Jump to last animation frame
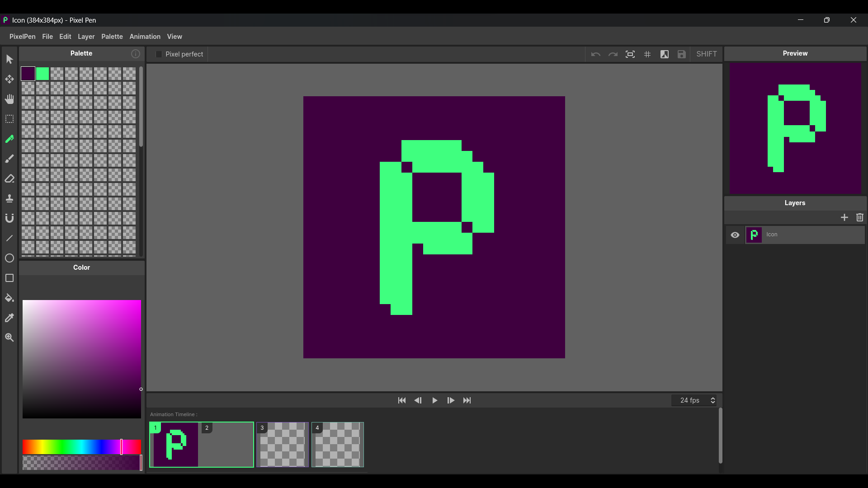 coord(467,400)
